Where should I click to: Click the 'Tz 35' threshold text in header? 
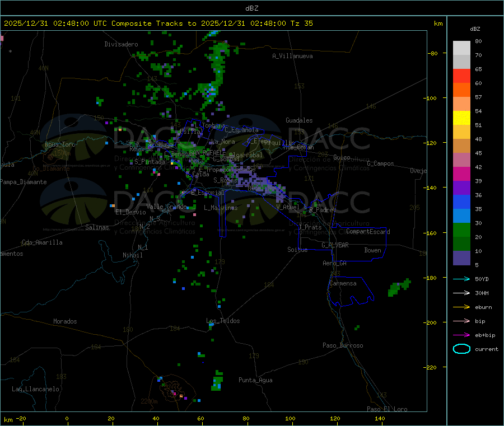[x=301, y=24]
